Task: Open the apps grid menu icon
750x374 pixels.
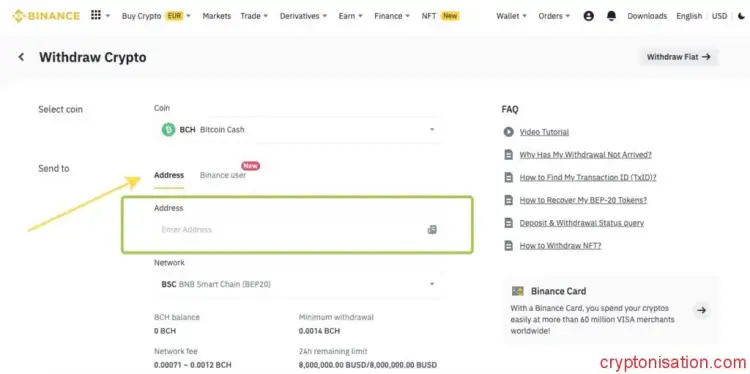Action: point(96,15)
